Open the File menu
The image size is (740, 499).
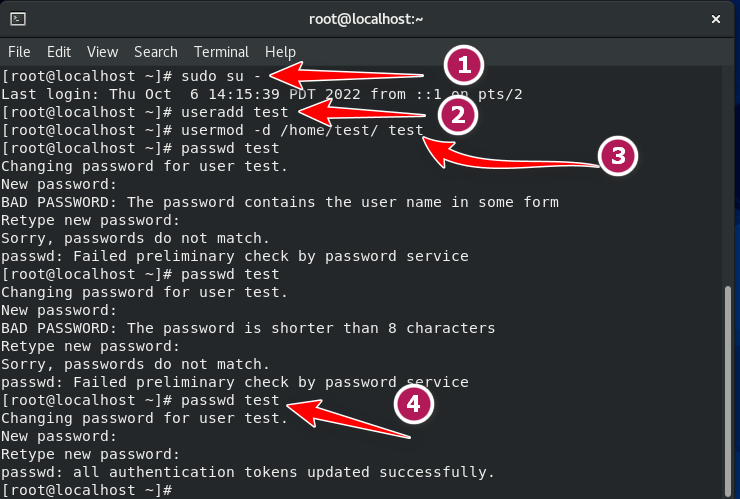coord(19,51)
